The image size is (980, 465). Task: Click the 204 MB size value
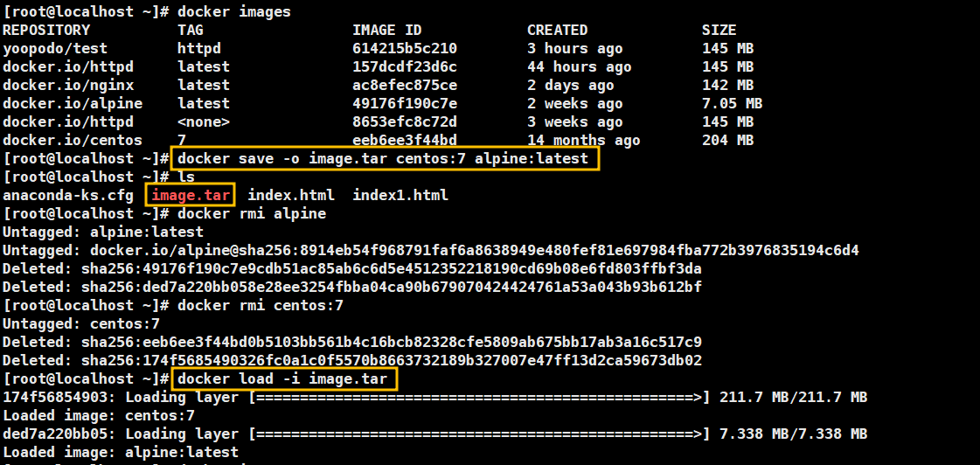(727, 141)
